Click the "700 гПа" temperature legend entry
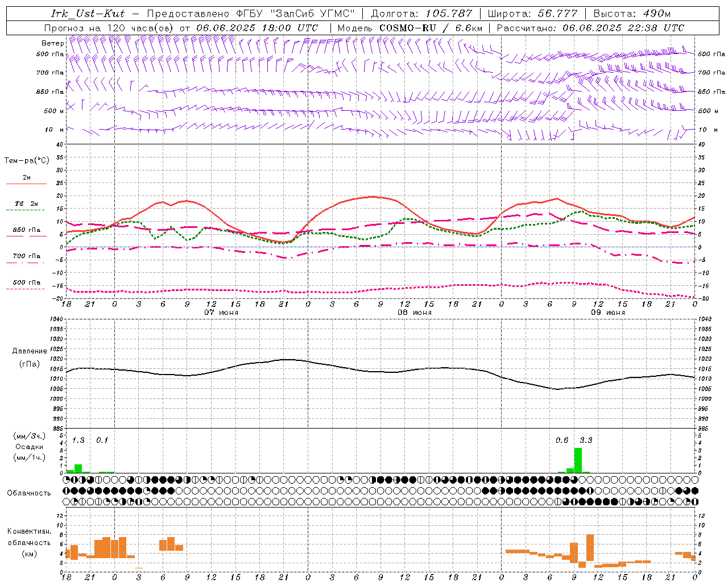The image size is (728, 582). pos(27,256)
